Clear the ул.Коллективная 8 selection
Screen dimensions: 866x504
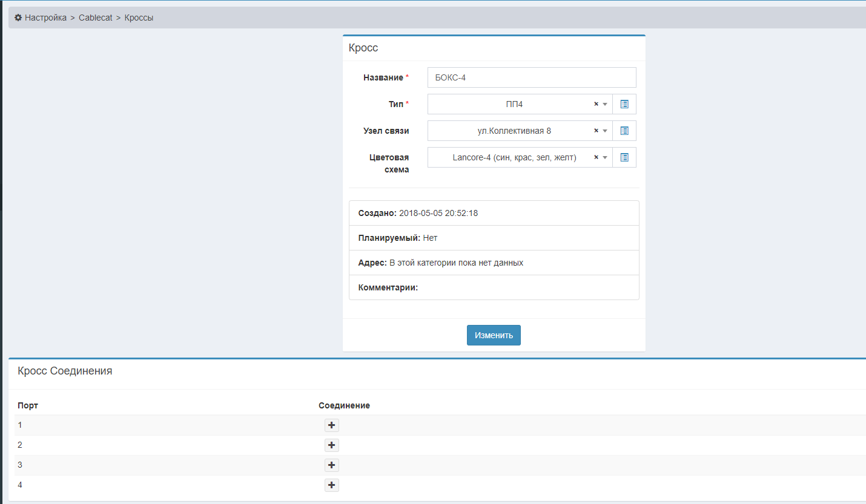[596, 131]
